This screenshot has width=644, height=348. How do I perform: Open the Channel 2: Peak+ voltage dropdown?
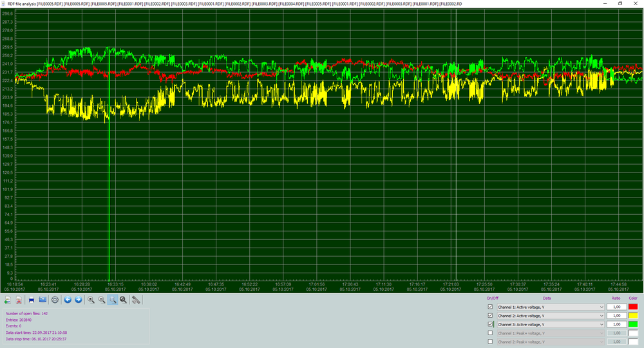pos(551,342)
